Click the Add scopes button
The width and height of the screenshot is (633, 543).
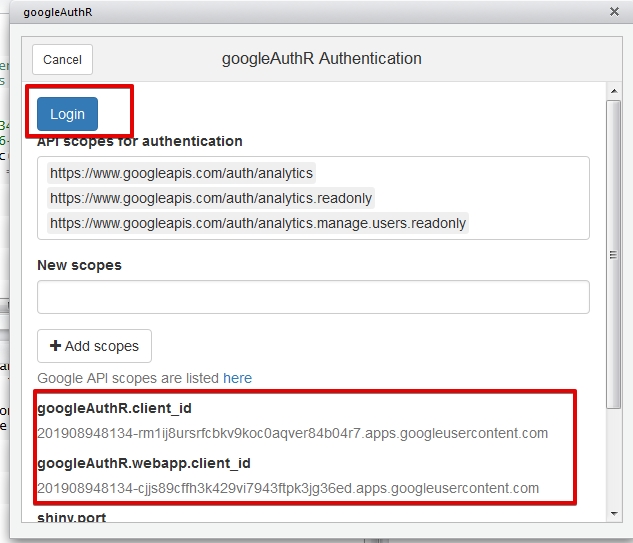point(94,346)
